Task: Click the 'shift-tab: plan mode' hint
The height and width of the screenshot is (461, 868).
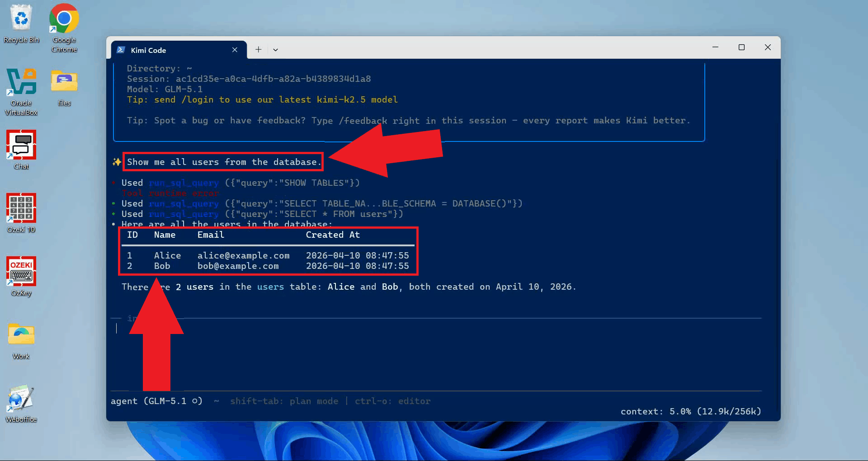Action: [284, 401]
